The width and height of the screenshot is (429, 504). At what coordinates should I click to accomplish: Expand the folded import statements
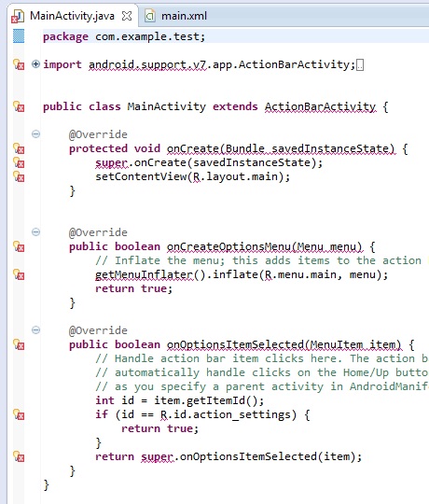click(35, 64)
